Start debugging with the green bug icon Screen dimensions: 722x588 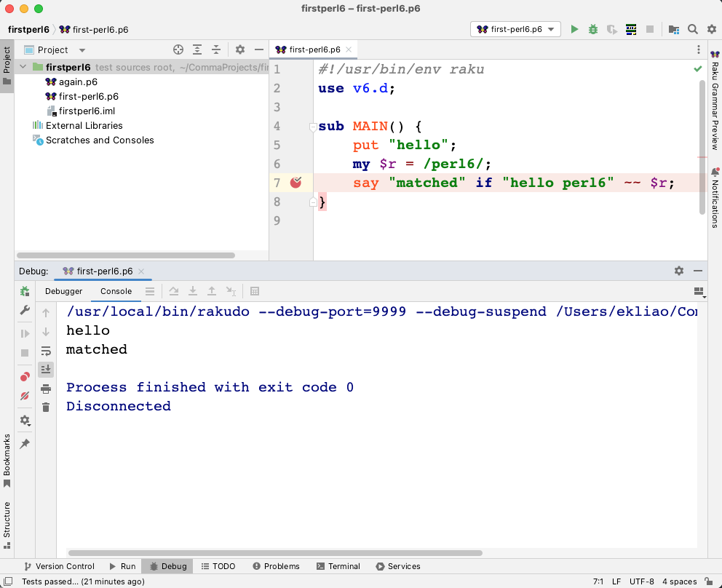click(x=593, y=29)
